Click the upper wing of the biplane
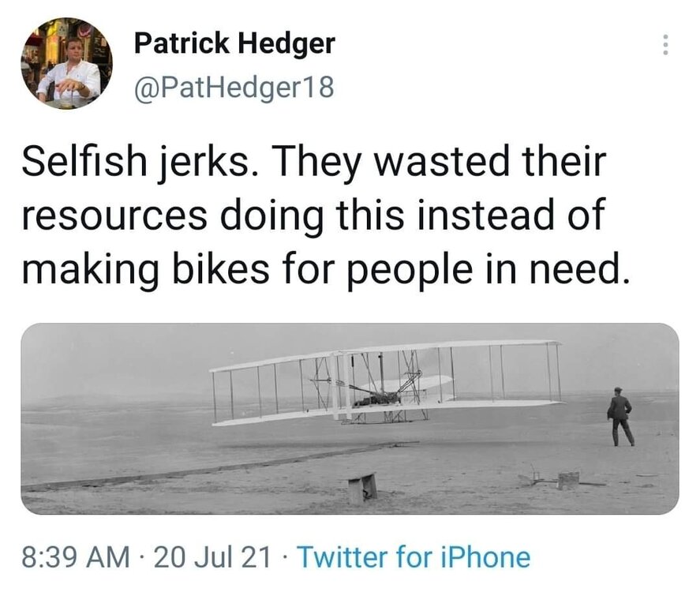 tap(385, 355)
